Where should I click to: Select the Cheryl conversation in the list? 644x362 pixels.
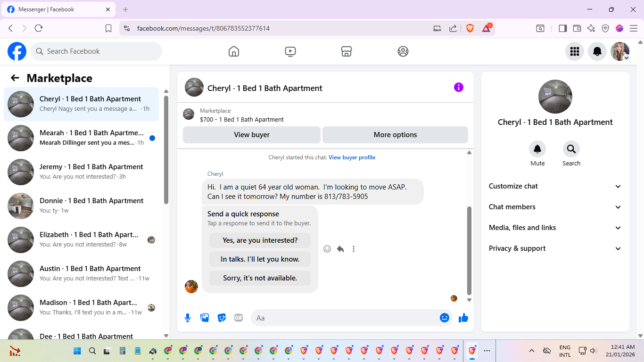point(81,104)
